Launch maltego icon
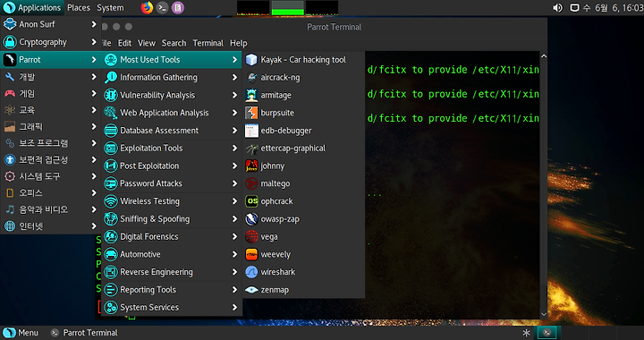Screen dimensions: 644x340 pos(251,183)
